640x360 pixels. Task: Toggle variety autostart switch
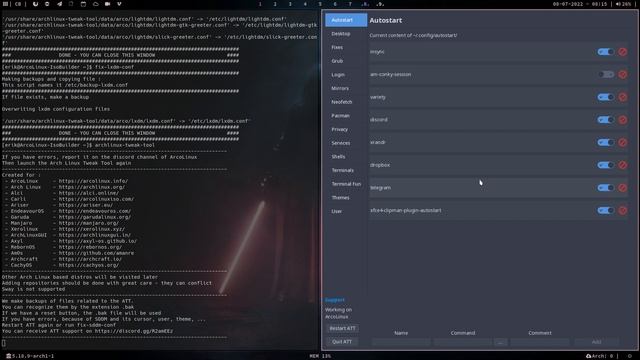click(x=606, y=97)
